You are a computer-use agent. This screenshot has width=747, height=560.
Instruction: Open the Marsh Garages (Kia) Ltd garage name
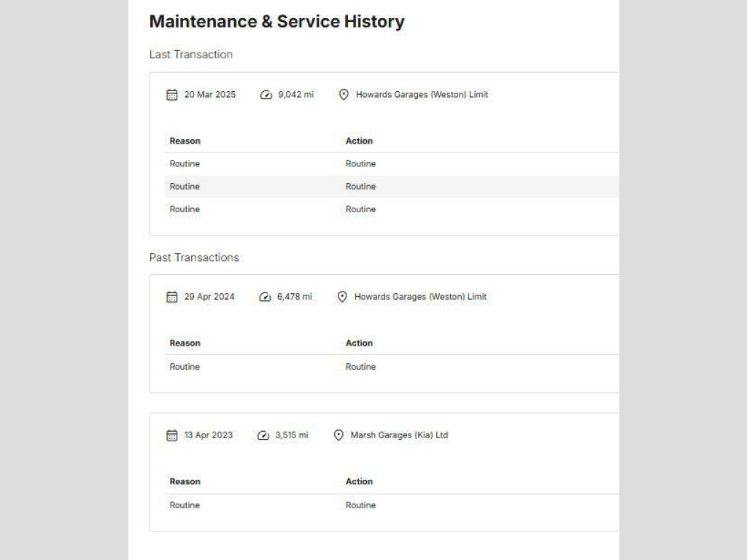click(399, 435)
